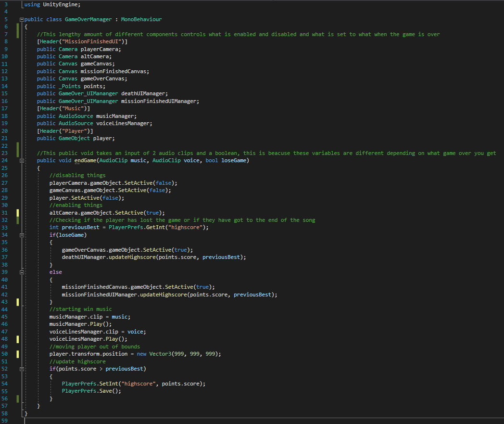The width and height of the screenshot is (504, 424).
Task: Click the "//starting win music" comment
Action: click(80, 309)
